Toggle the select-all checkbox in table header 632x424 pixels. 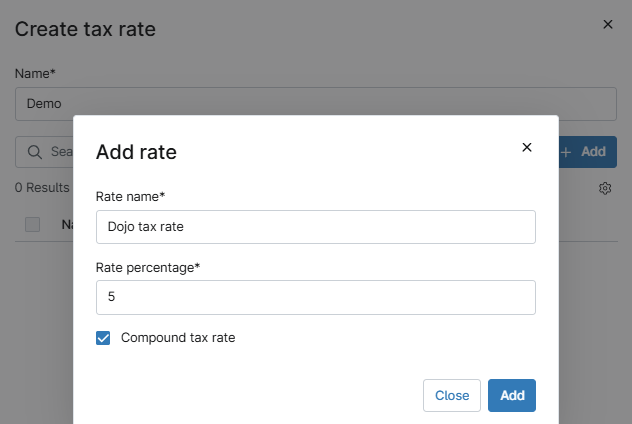click(x=32, y=224)
